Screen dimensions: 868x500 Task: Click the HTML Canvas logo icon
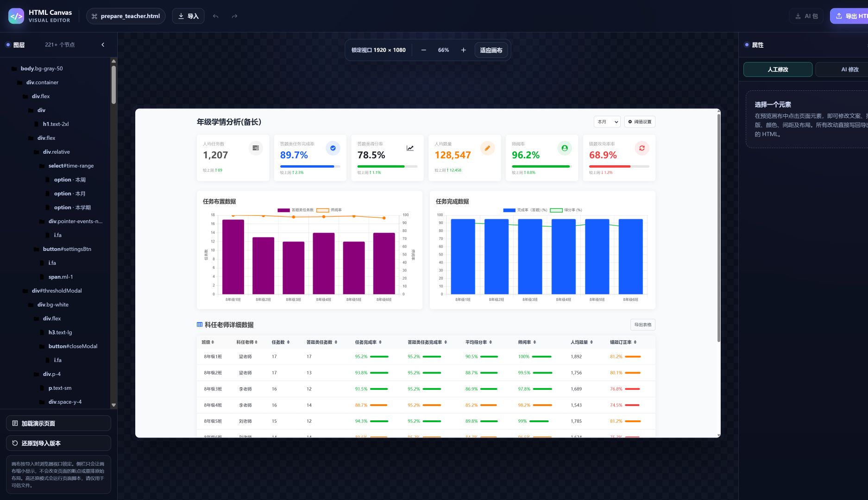click(x=16, y=16)
